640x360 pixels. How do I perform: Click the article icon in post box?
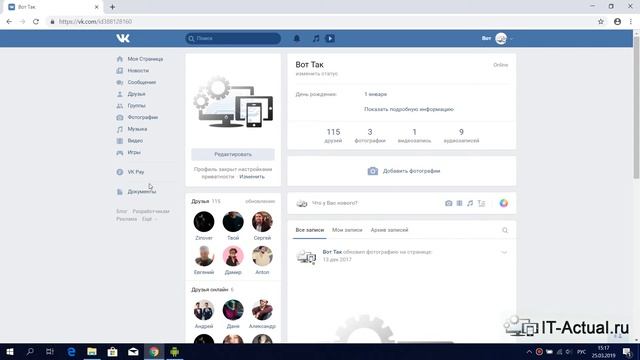point(482,203)
